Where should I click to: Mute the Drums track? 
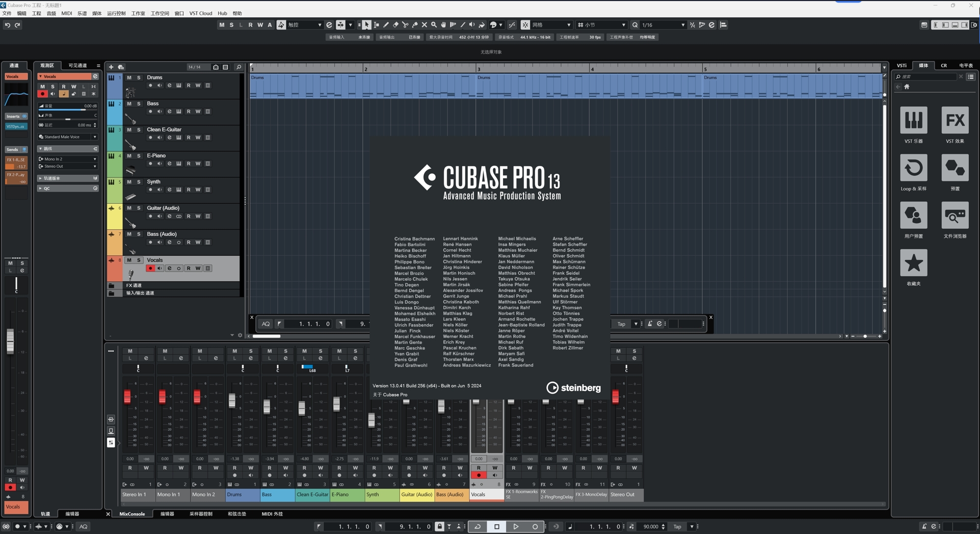tap(130, 77)
